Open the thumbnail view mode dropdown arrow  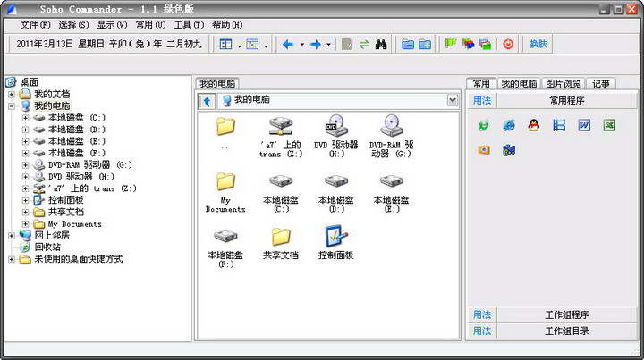pos(266,46)
